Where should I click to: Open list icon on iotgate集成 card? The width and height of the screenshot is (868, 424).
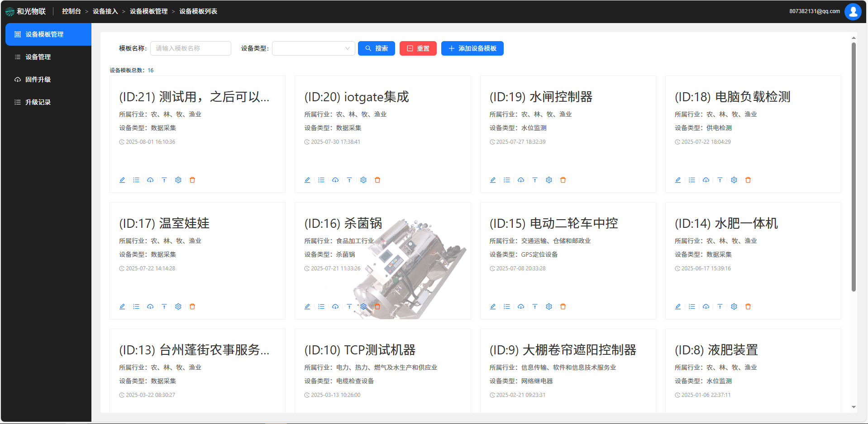321,180
